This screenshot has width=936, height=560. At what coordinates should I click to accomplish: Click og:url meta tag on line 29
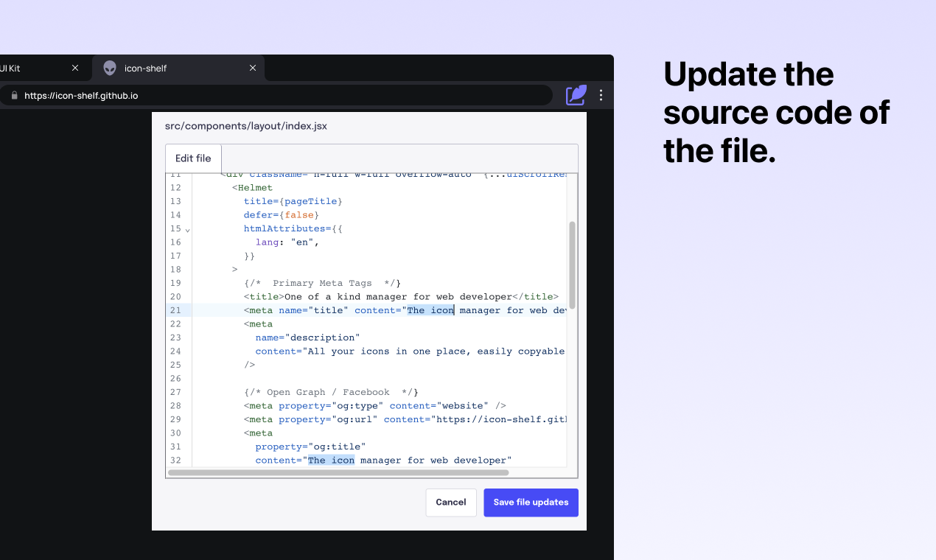(x=405, y=419)
